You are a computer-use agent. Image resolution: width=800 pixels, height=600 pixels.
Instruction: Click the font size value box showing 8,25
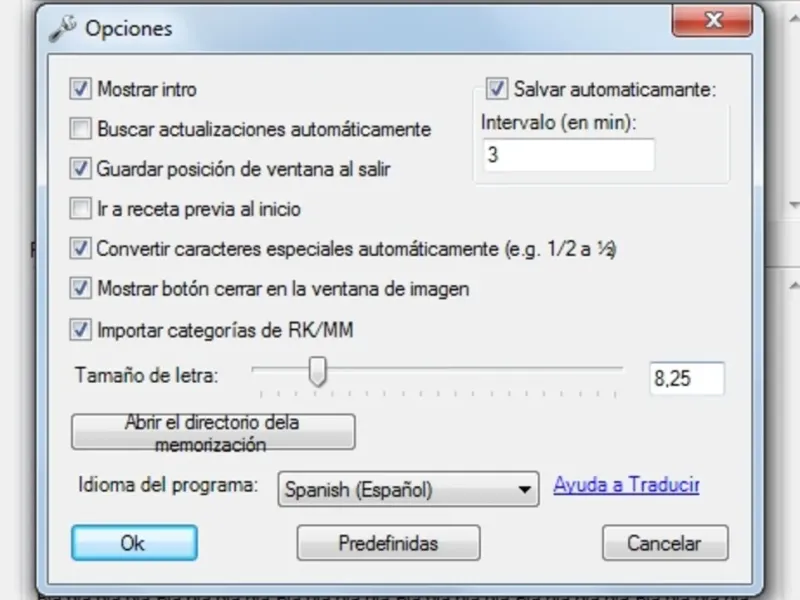coord(687,379)
